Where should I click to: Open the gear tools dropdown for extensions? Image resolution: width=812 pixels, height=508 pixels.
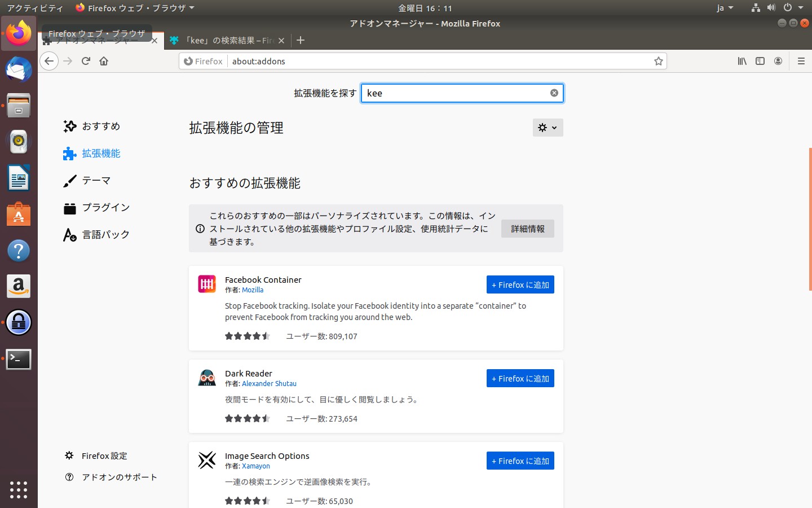(548, 128)
